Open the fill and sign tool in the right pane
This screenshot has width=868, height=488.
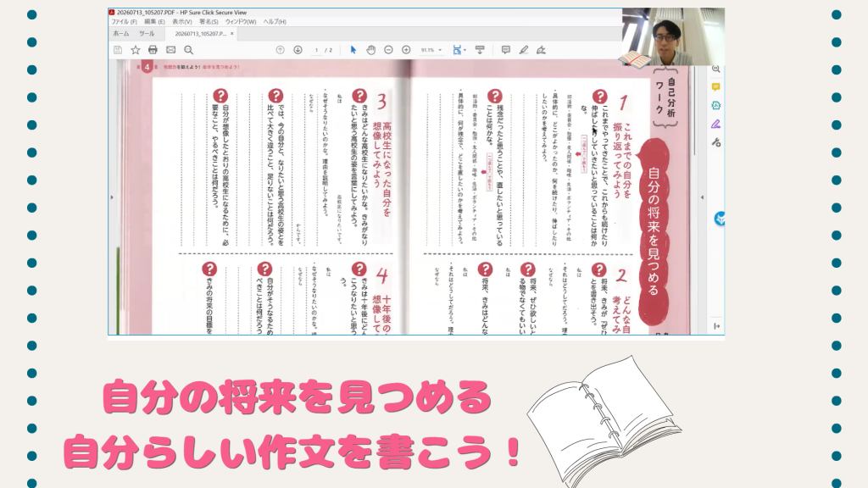tap(715, 124)
